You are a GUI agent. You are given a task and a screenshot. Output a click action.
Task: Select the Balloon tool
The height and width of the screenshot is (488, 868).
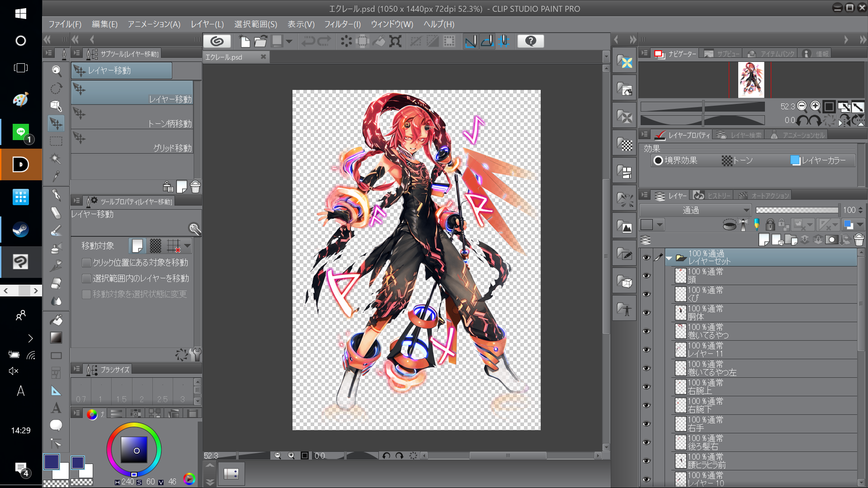[56, 425]
